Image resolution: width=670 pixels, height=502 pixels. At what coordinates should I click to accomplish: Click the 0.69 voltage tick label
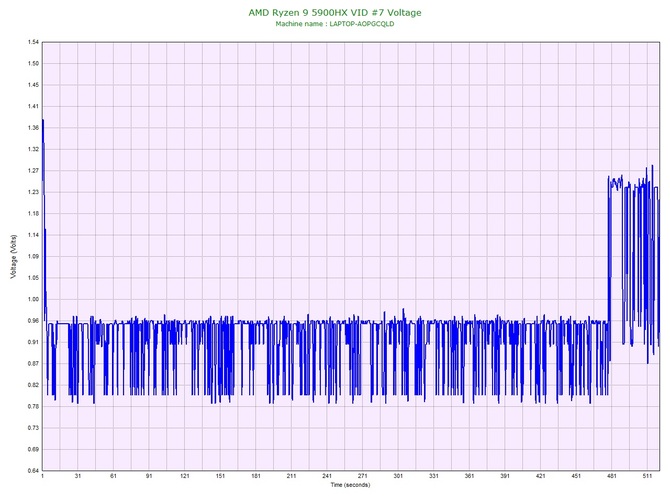point(33,449)
